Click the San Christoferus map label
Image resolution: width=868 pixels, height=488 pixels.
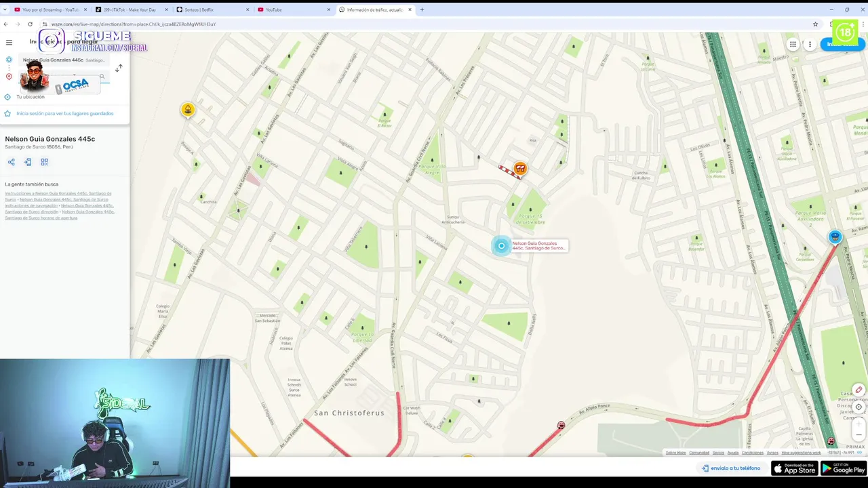point(349,413)
